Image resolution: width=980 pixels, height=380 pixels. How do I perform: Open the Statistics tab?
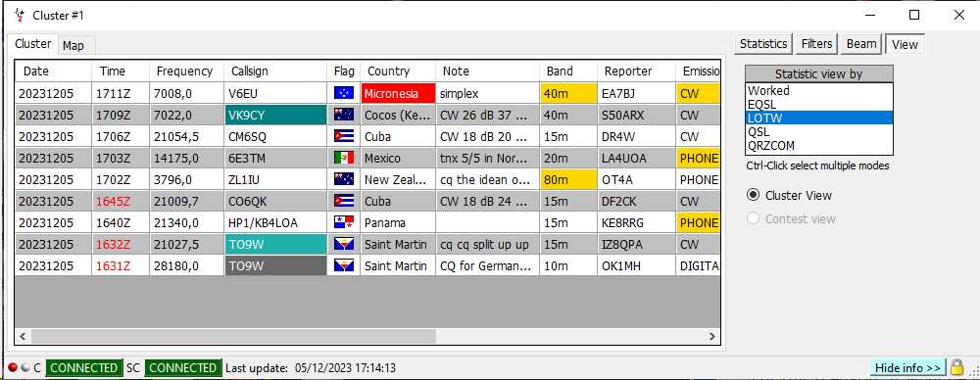tap(763, 44)
